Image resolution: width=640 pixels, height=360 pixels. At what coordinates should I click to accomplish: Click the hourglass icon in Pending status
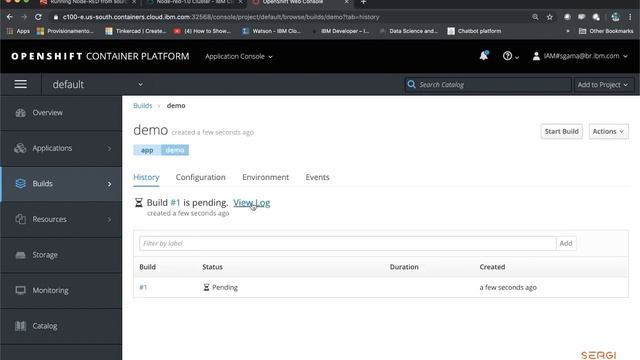tap(206, 287)
